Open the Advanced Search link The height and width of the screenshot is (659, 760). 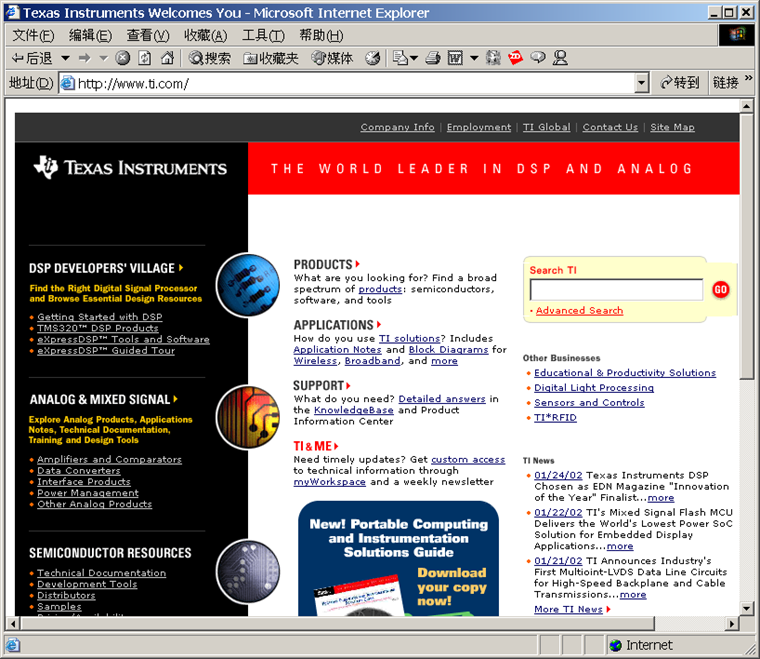click(x=579, y=311)
